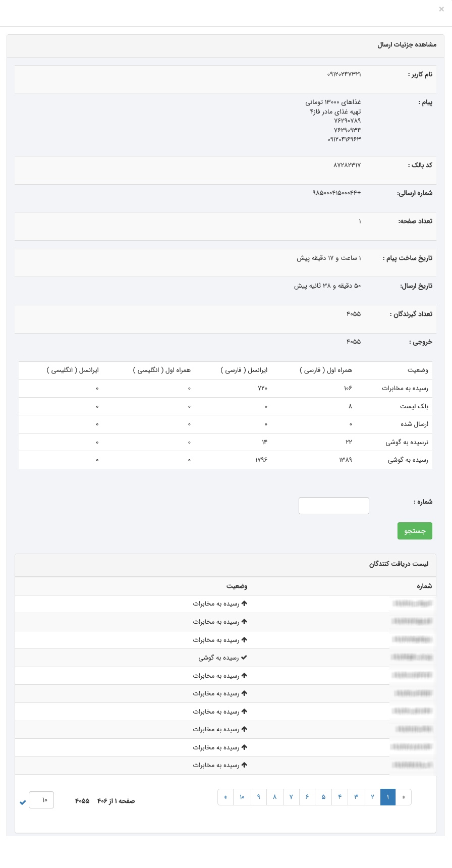
Task: Click the previous-page double arrow beside page 1
Action: [404, 797]
